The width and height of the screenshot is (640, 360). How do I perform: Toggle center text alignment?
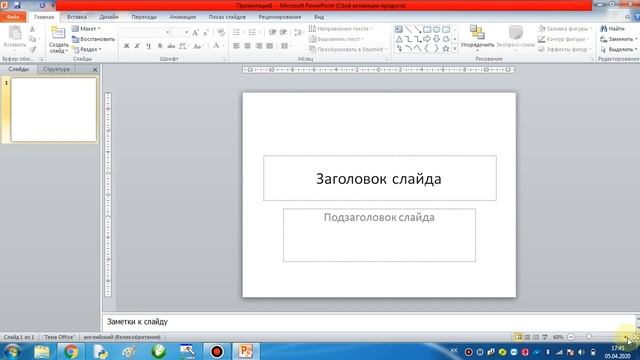(x=247, y=46)
